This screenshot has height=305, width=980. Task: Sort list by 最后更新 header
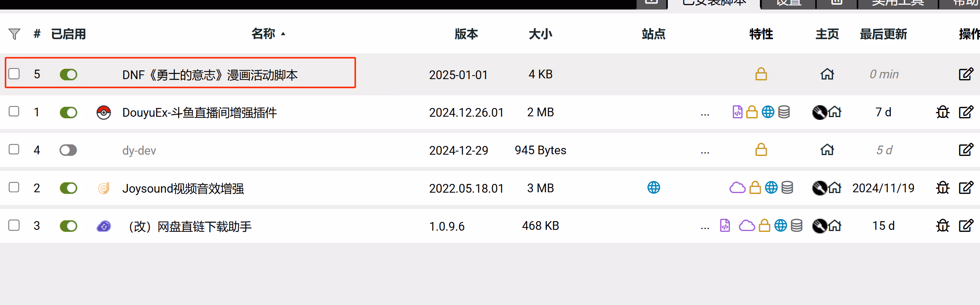[x=884, y=34]
